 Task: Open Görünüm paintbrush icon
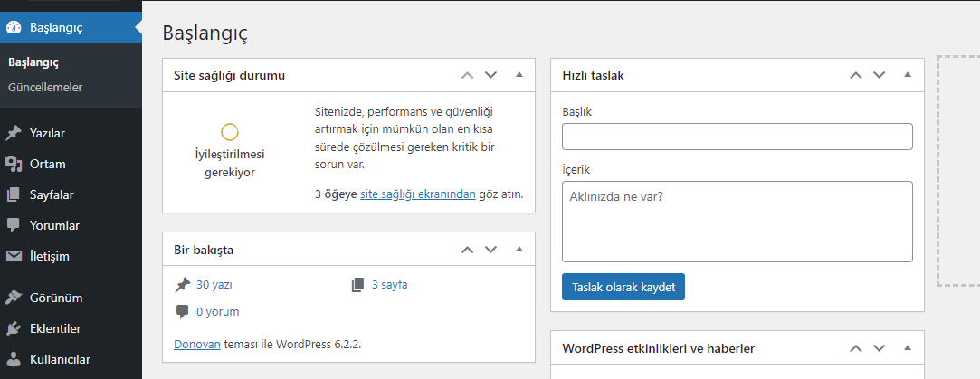pos(14,298)
